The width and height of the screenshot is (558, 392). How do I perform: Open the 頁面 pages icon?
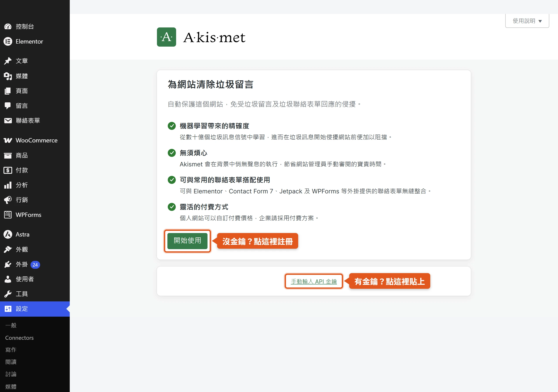coord(8,91)
